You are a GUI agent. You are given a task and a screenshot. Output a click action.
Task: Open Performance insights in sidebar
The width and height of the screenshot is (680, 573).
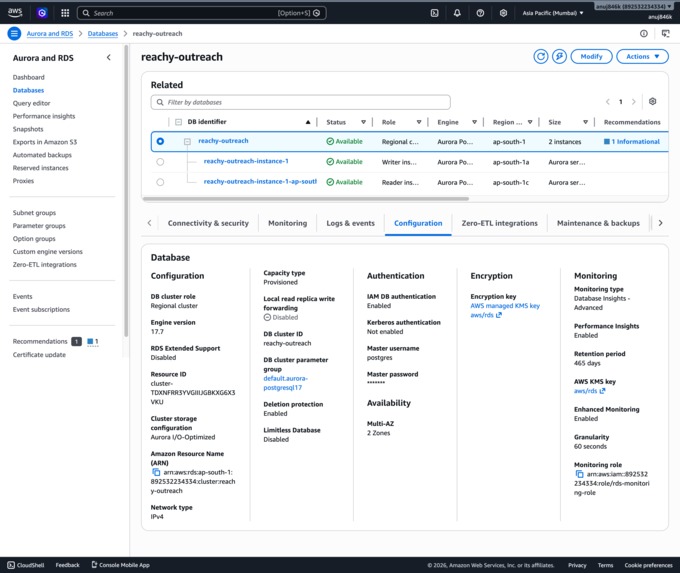[x=44, y=116]
